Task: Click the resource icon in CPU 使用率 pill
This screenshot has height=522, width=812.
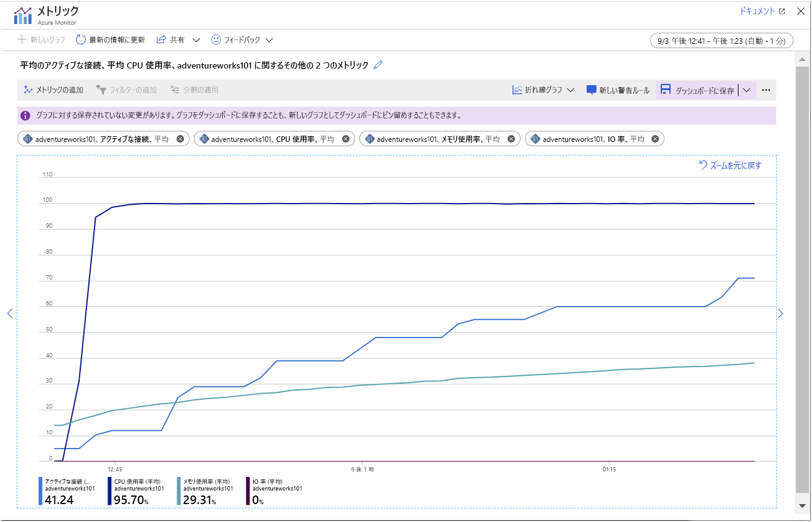Action: pyautogui.click(x=204, y=139)
